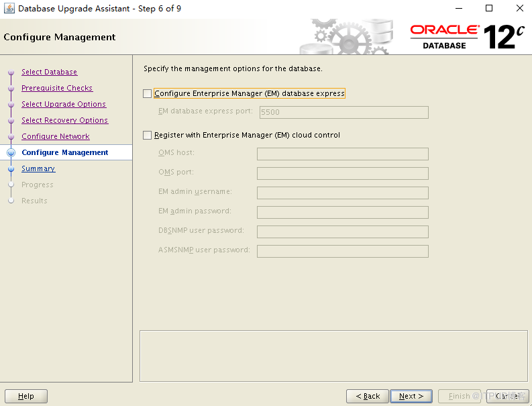Click the empty message text area
Screen dimensions: 532x406
coord(333,356)
